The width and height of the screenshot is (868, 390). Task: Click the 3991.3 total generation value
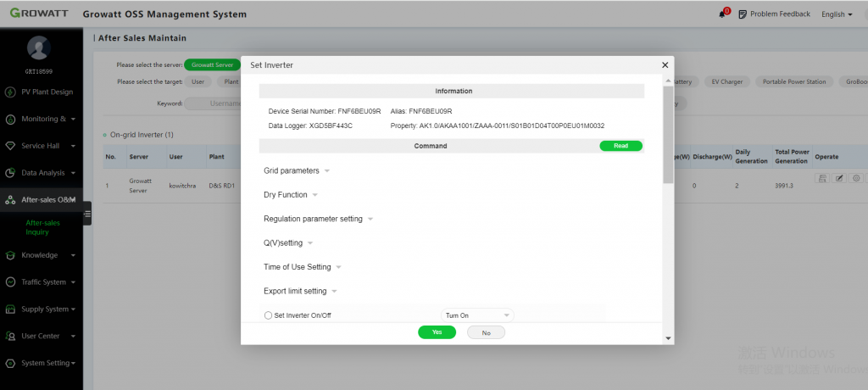784,186
